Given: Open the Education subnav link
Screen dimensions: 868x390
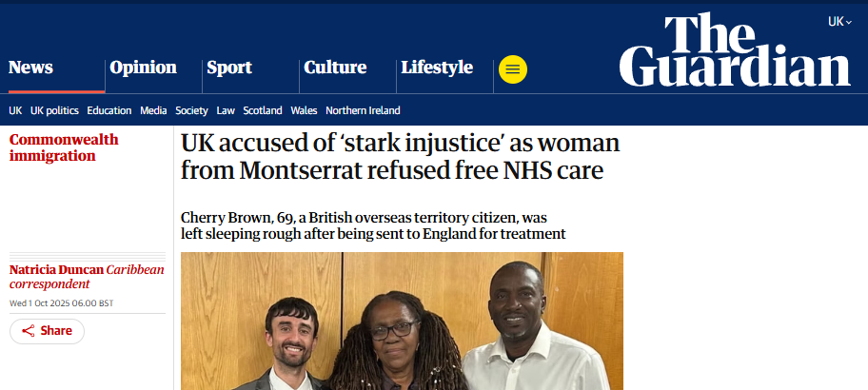Looking at the screenshot, I should (x=109, y=110).
